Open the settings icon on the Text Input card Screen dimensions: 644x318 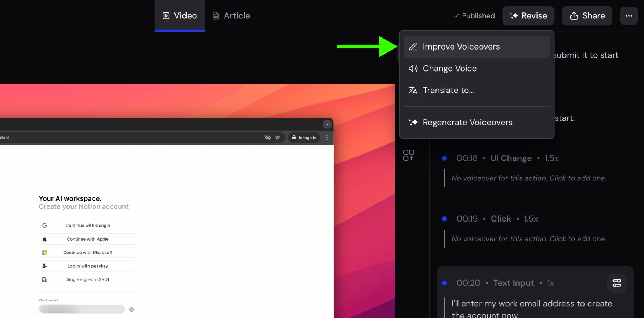(x=617, y=283)
